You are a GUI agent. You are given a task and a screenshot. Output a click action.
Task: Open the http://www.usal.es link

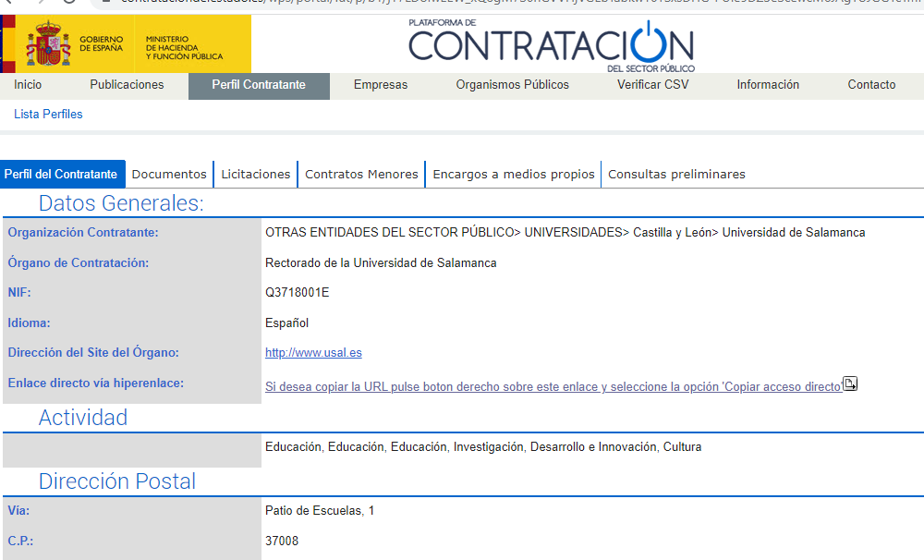pos(313,353)
